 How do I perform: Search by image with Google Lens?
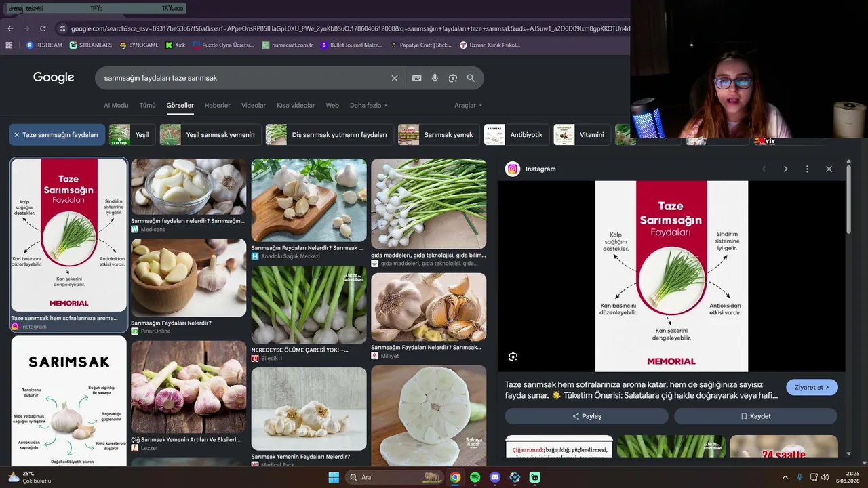(453, 78)
